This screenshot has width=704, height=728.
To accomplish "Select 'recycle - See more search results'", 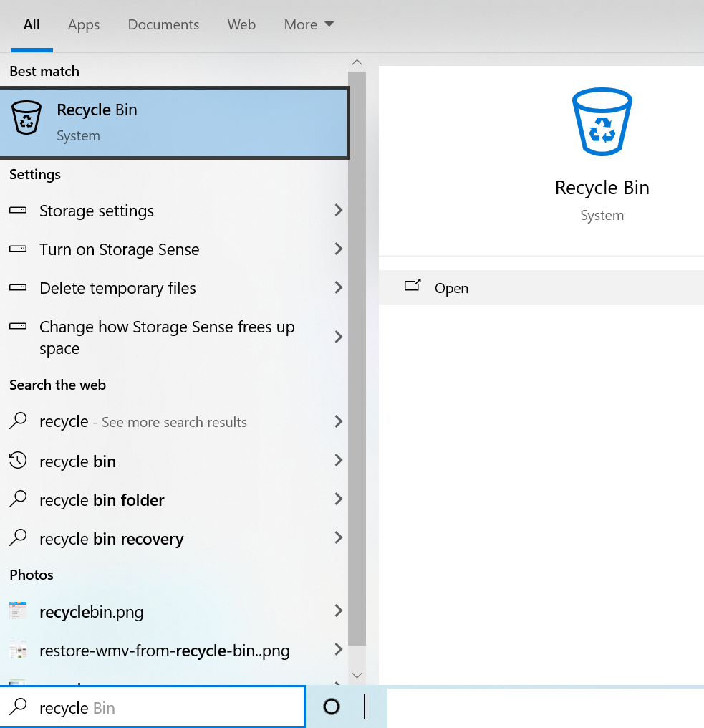I will click(174, 421).
